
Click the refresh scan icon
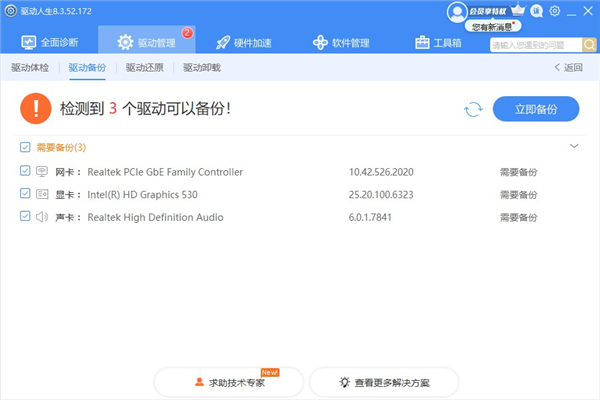[473, 109]
